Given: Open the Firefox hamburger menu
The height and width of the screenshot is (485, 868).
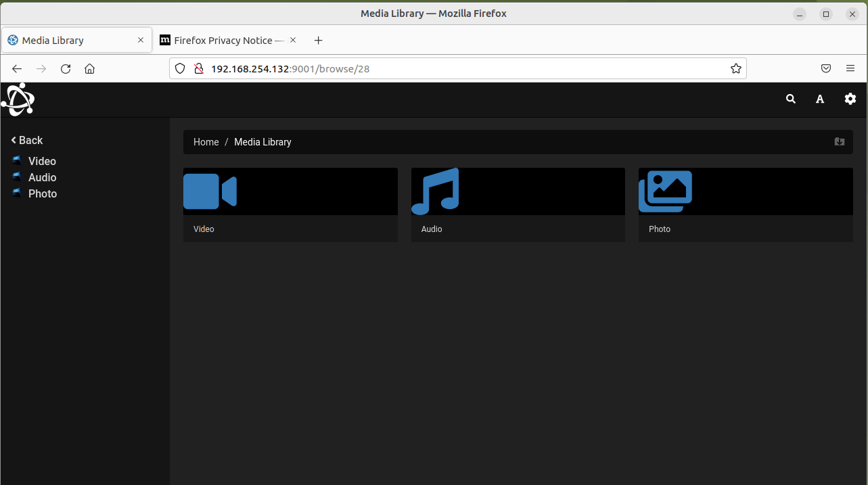Looking at the screenshot, I should (850, 68).
